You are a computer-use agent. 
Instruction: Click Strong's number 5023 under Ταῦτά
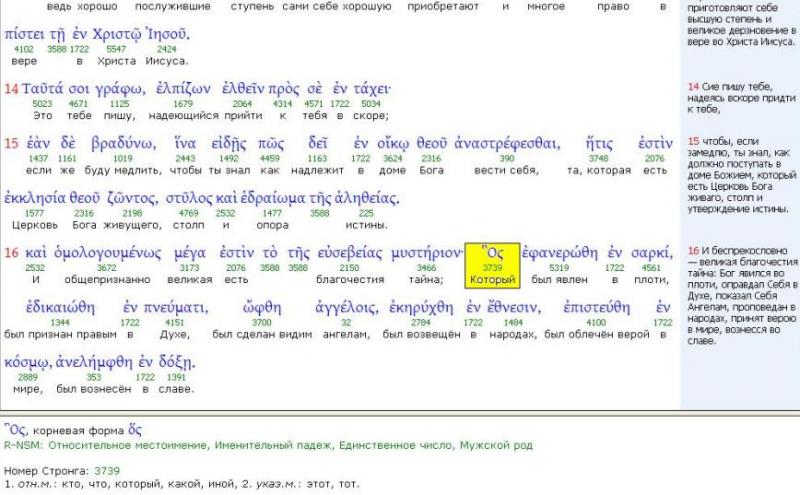[x=42, y=104]
